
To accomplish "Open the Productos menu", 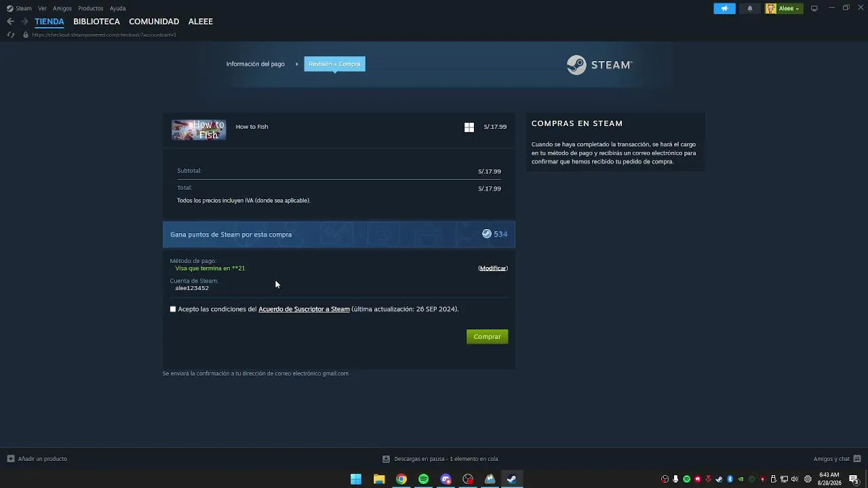I will pos(91,8).
